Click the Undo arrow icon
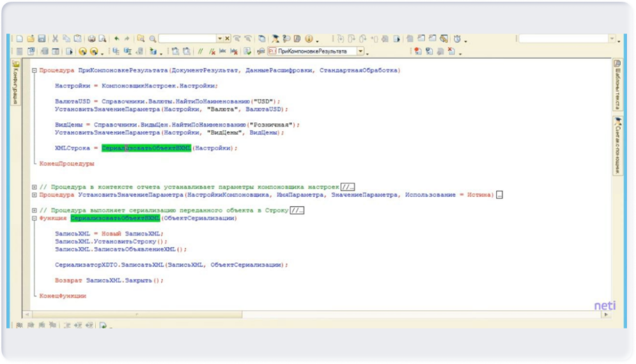Screen dimensions: 636x364 click(117, 39)
